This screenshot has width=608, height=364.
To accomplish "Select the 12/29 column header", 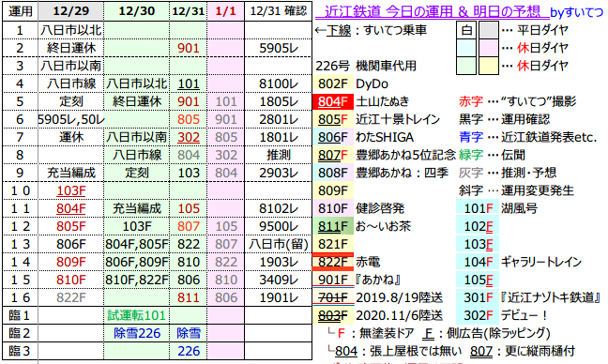I will (71, 11).
